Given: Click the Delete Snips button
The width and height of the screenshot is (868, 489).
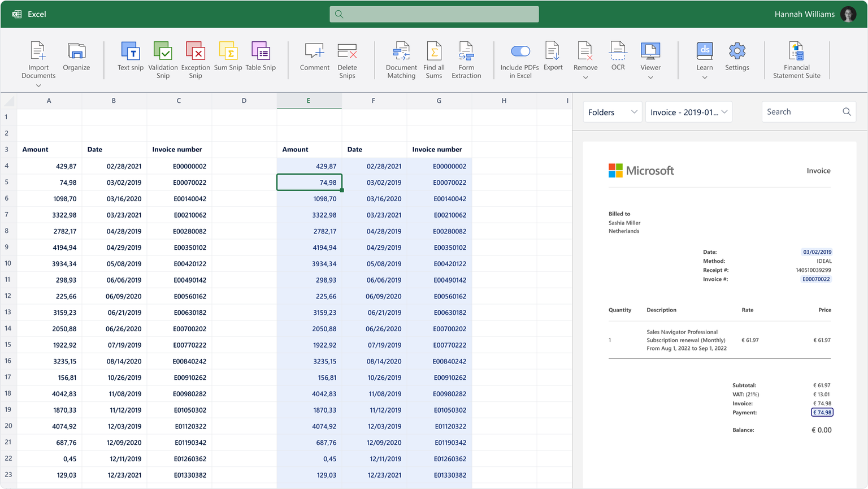Looking at the screenshot, I should coord(347,52).
